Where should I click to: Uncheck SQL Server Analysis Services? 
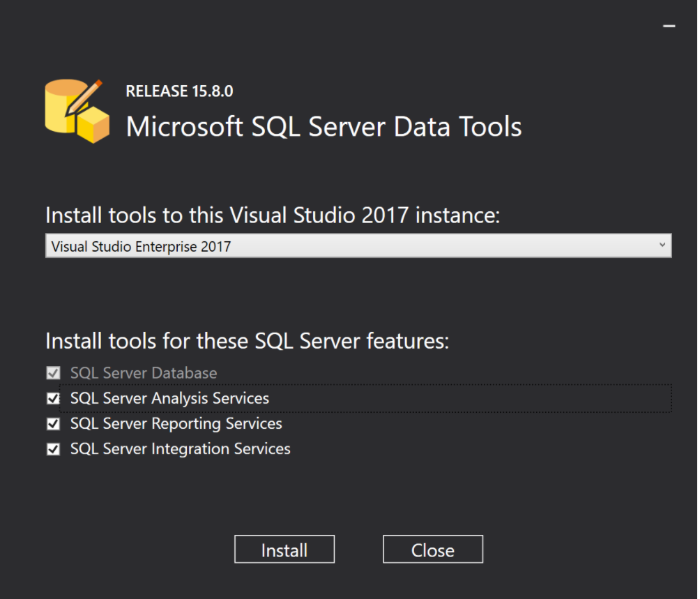(53, 397)
